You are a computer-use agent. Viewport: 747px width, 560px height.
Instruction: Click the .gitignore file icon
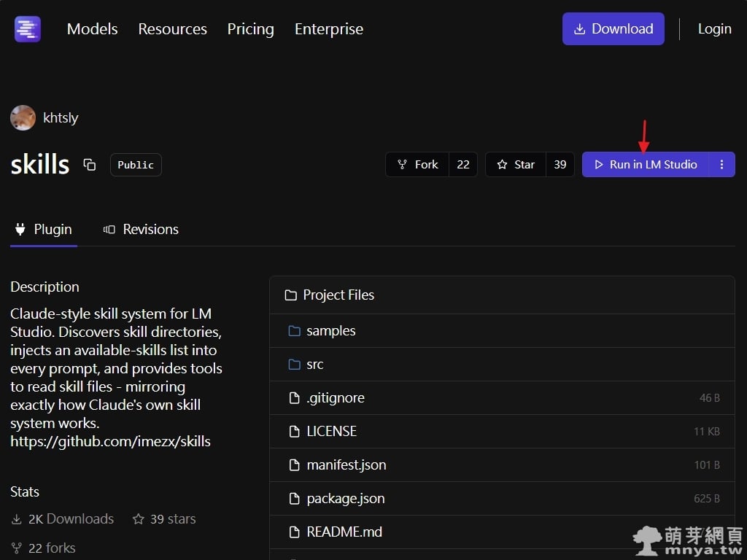coord(295,398)
